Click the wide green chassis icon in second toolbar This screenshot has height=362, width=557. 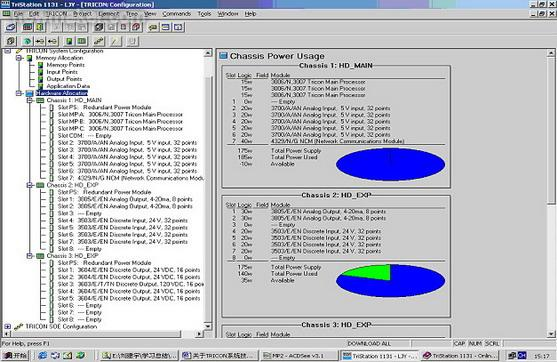click(82, 41)
